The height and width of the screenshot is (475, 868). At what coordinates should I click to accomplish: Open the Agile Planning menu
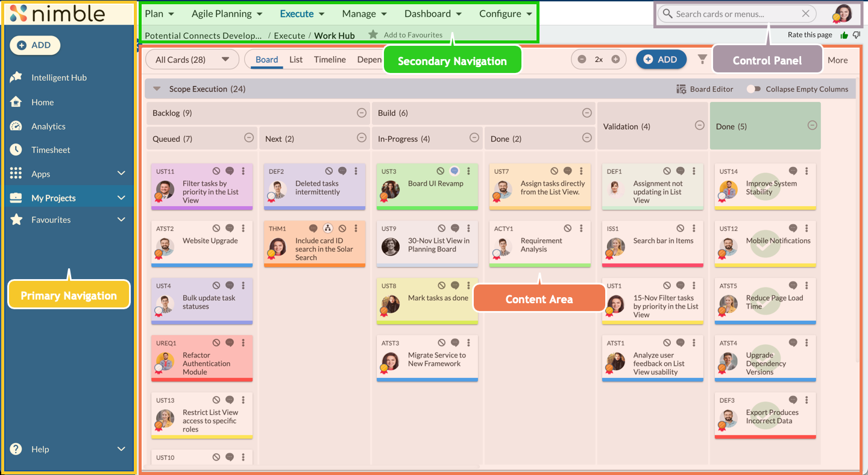(227, 14)
